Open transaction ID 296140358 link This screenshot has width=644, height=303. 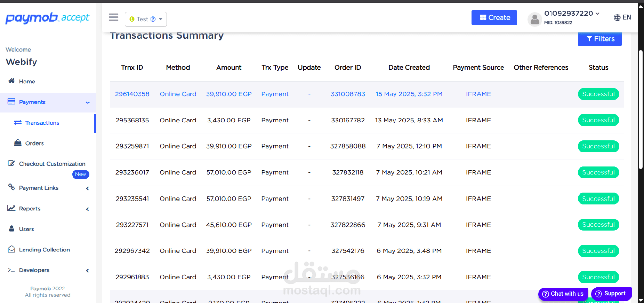132,94
